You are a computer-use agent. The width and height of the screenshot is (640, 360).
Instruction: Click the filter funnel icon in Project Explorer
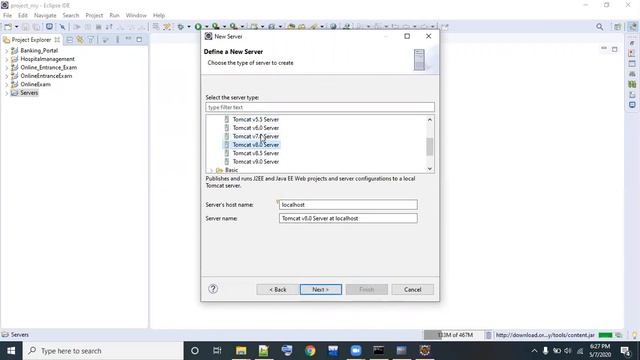tap(91, 40)
